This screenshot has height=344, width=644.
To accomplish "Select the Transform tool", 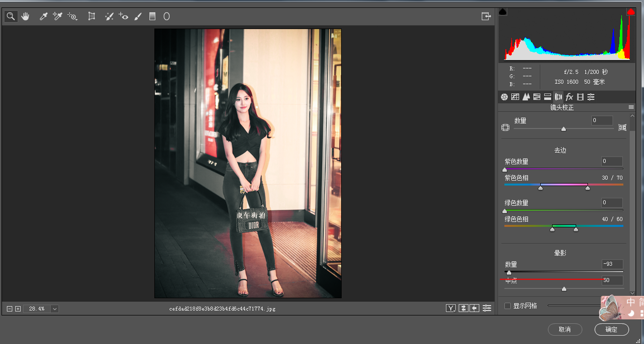I will coord(91,17).
